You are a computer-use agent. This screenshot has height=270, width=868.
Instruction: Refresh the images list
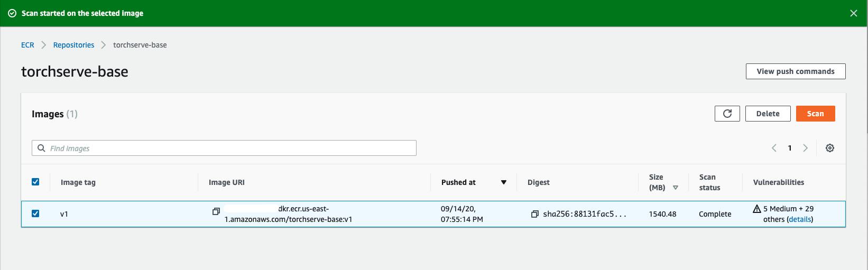pos(727,114)
